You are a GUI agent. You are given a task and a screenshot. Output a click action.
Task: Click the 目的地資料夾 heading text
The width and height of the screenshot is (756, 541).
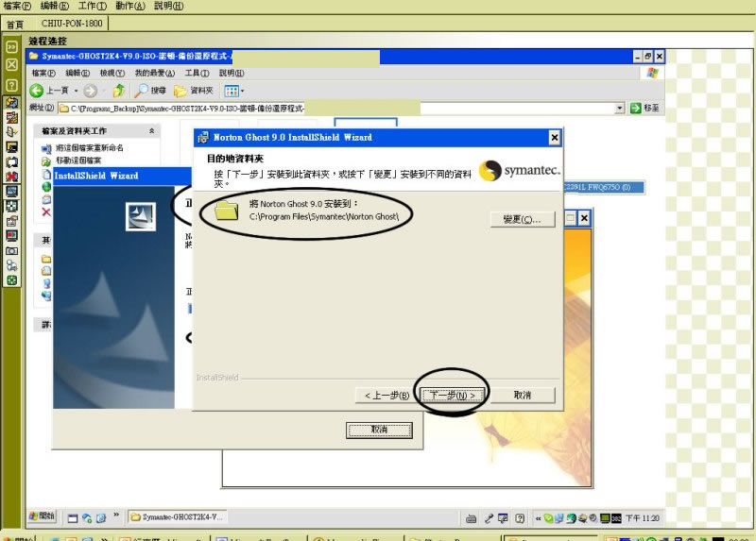(x=235, y=159)
